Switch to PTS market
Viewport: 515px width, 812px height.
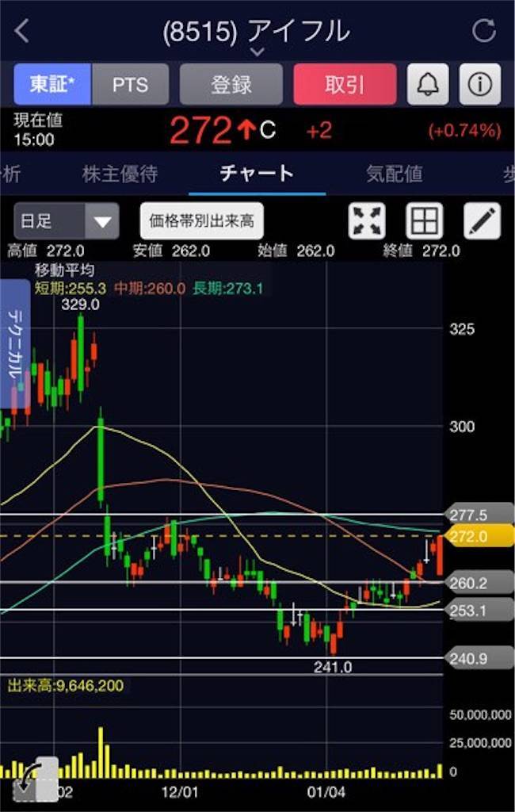(x=130, y=84)
